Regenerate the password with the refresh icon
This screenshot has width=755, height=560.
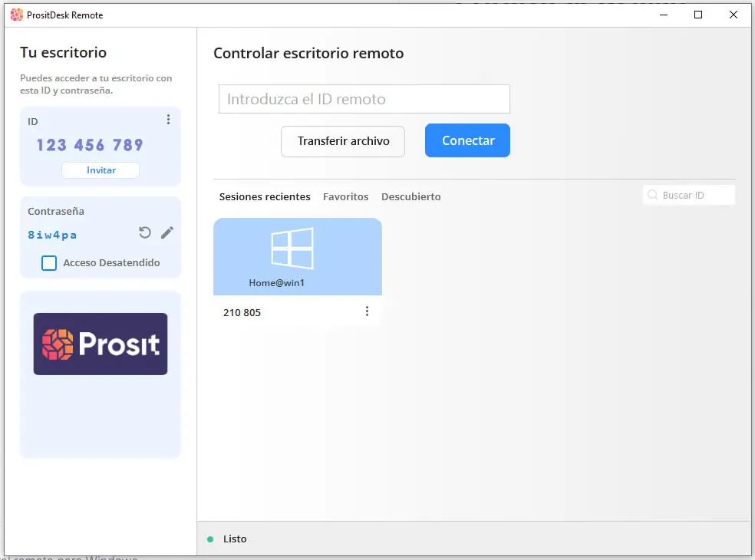tap(145, 232)
